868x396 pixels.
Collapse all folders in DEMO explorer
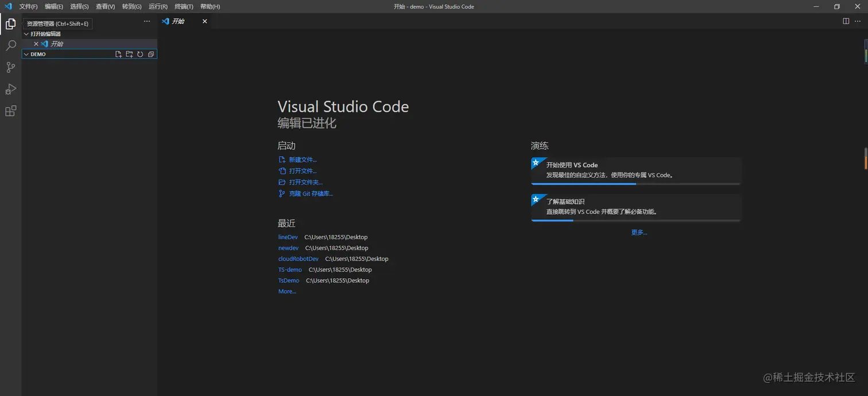point(151,54)
